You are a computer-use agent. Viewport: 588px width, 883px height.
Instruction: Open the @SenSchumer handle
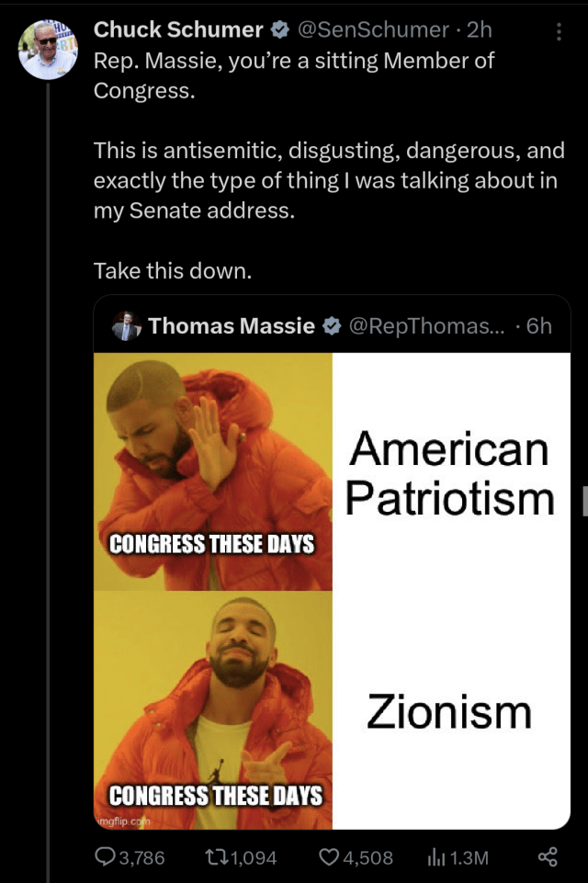tap(373, 29)
